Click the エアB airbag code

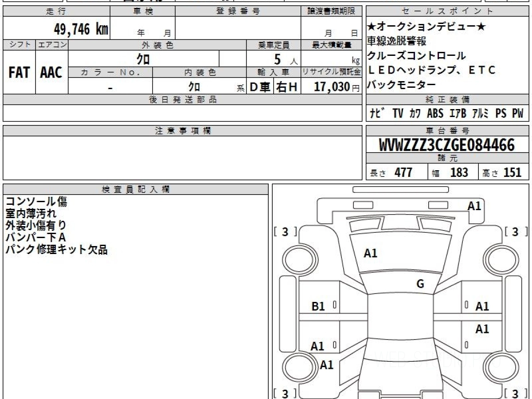click(458, 113)
